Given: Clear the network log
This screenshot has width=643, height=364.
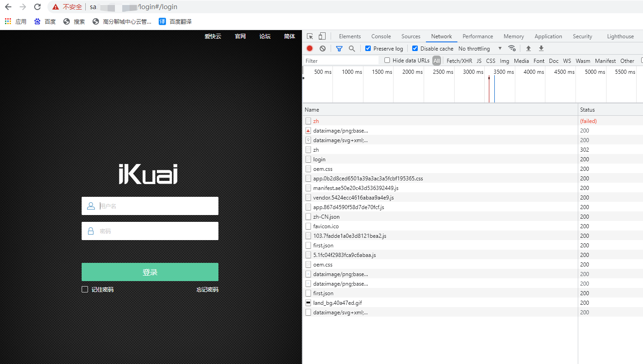Looking at the screenshot, I should tap(322, 48).
